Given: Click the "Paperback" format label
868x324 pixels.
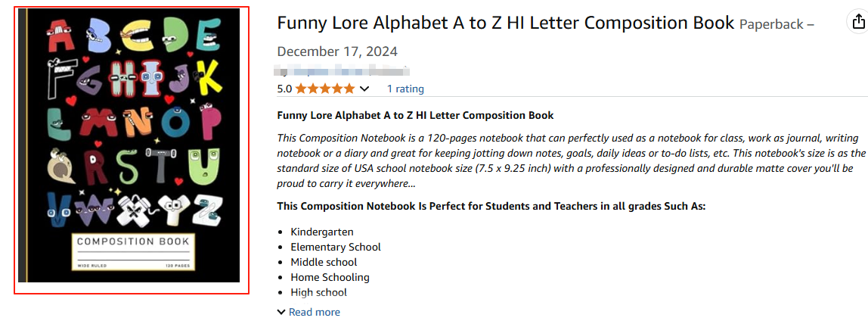Looking at the screenshot, I should (770, 24).
